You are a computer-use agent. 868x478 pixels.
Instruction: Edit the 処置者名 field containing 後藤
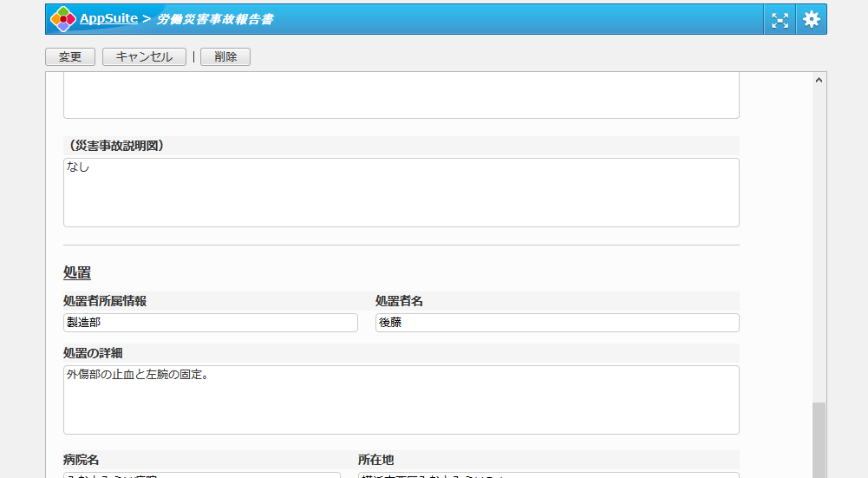pyautogui.click(x=557, y=323)
